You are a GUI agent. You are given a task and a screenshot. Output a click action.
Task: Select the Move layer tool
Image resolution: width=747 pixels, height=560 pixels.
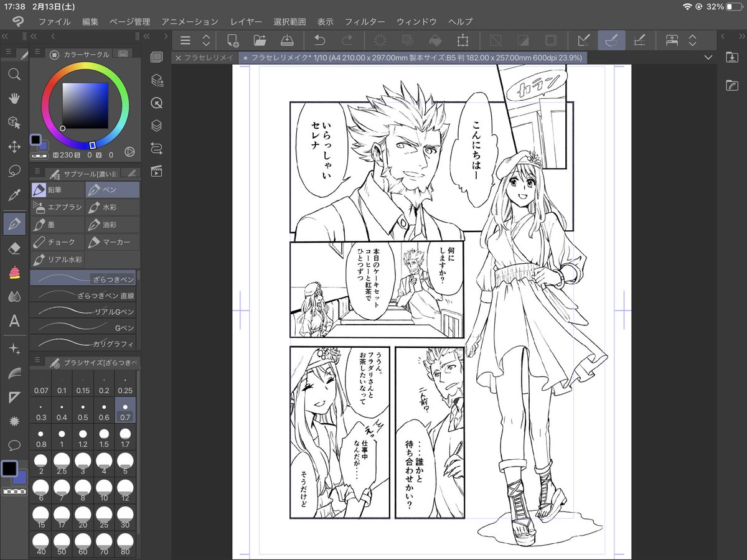coord(14,147)
